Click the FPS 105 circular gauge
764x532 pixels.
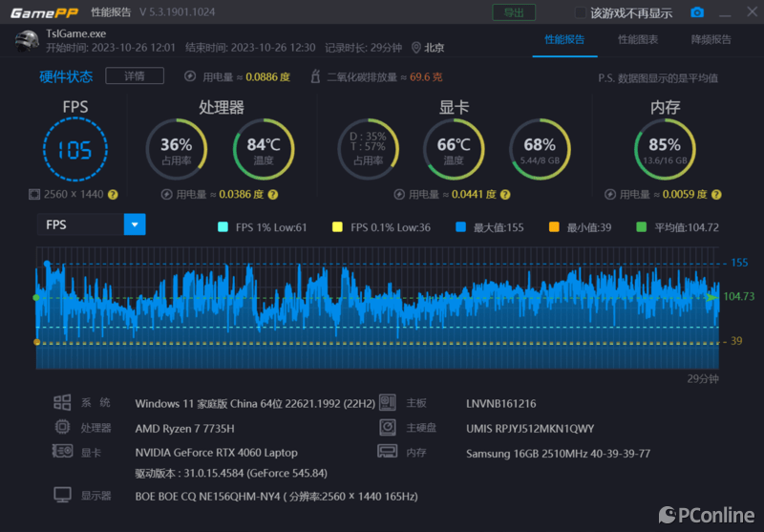pos(75,149)
